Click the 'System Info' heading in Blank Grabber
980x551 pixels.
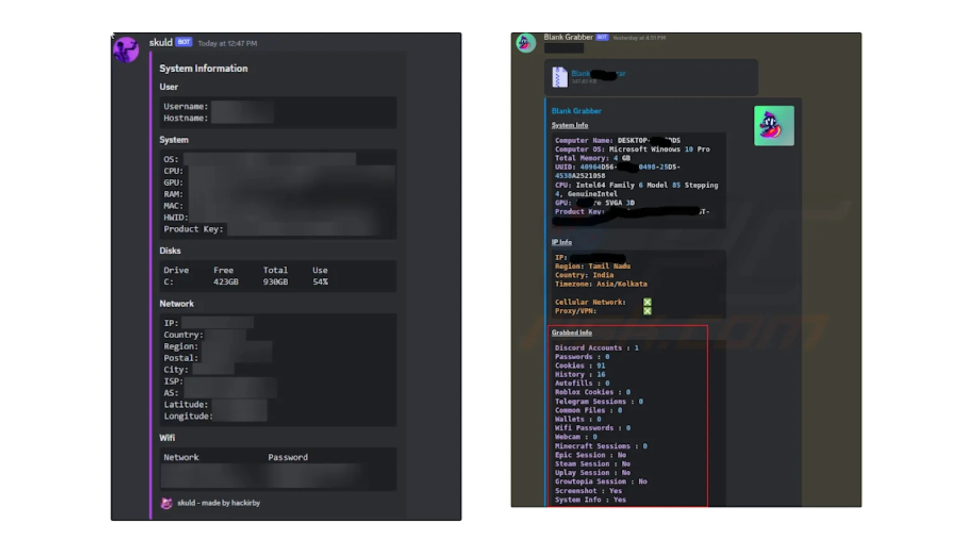coord(570,125)
